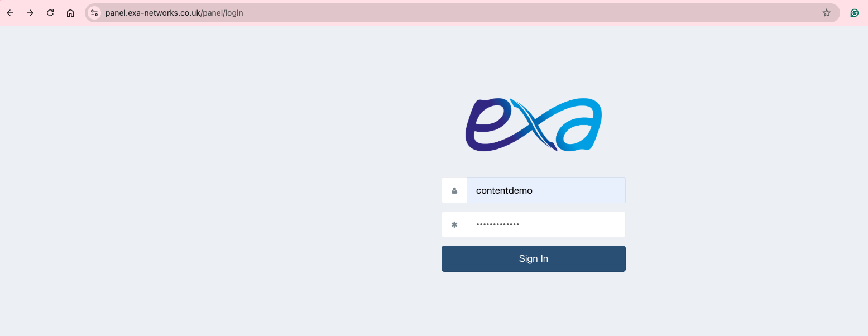Click the light blue letter a of the logo

(x=581, y=125)
